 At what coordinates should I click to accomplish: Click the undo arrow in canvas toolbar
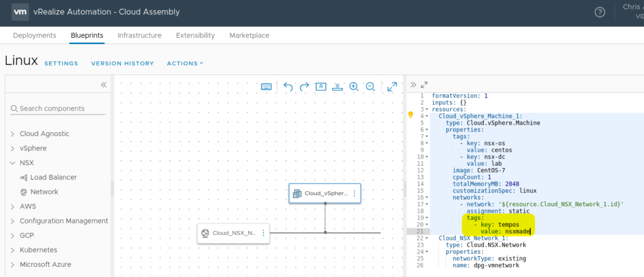click(288, 87)
